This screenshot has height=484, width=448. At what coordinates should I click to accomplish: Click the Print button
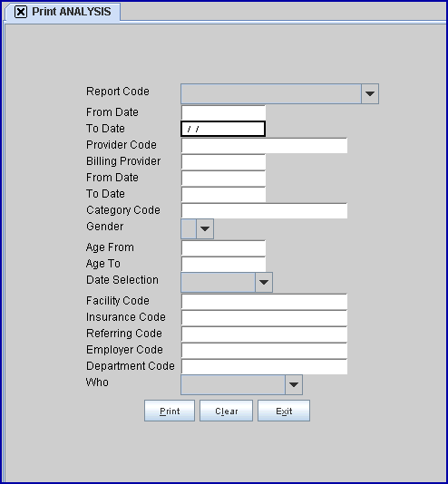point(170,411)
